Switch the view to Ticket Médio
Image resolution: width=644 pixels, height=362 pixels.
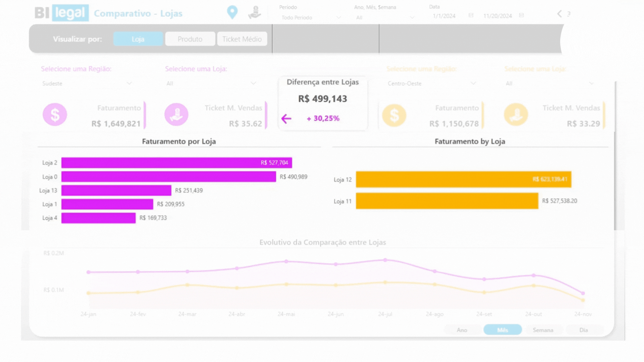coord(242,39)
